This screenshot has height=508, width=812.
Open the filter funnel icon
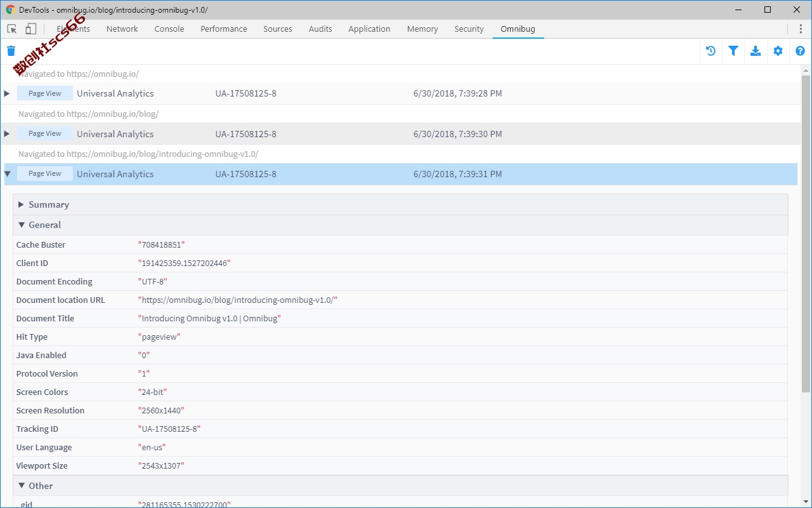733,51
